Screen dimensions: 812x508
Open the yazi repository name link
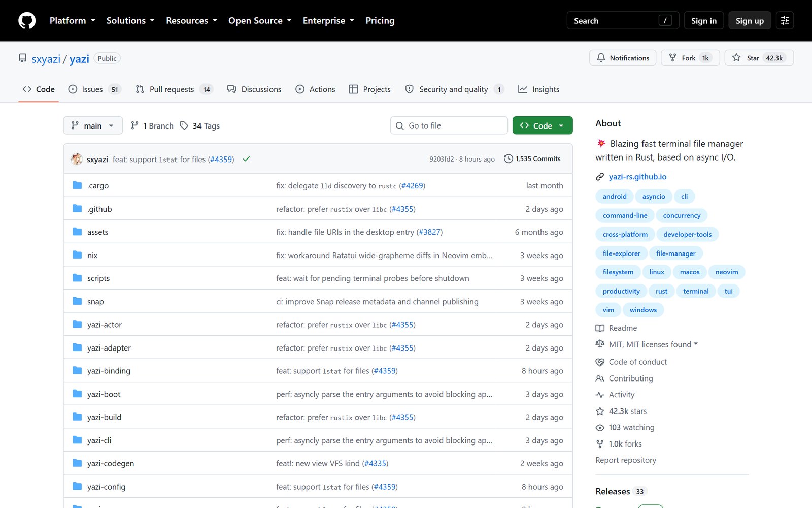tap(79, 59)
